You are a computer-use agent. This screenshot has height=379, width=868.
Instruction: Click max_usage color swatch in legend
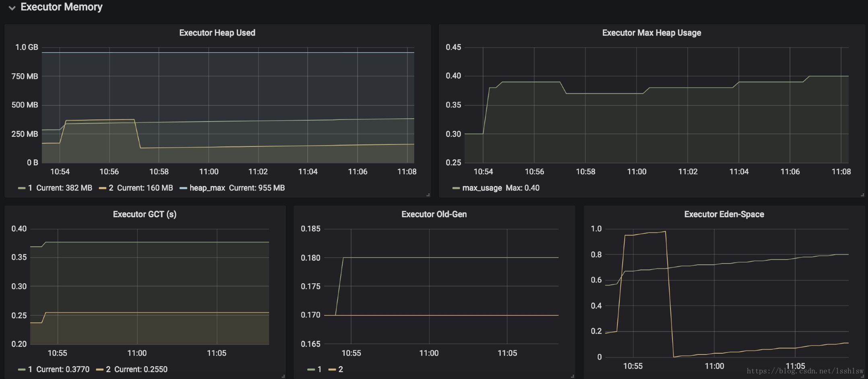[456, 188]
